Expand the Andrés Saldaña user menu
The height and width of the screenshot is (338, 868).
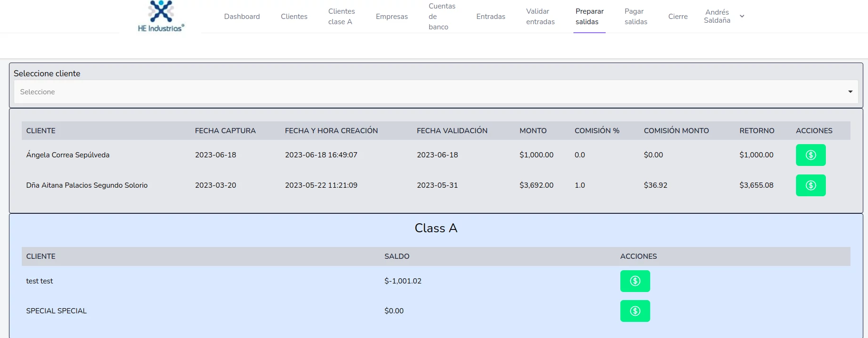pyautogui.click(x=717, y=17)
